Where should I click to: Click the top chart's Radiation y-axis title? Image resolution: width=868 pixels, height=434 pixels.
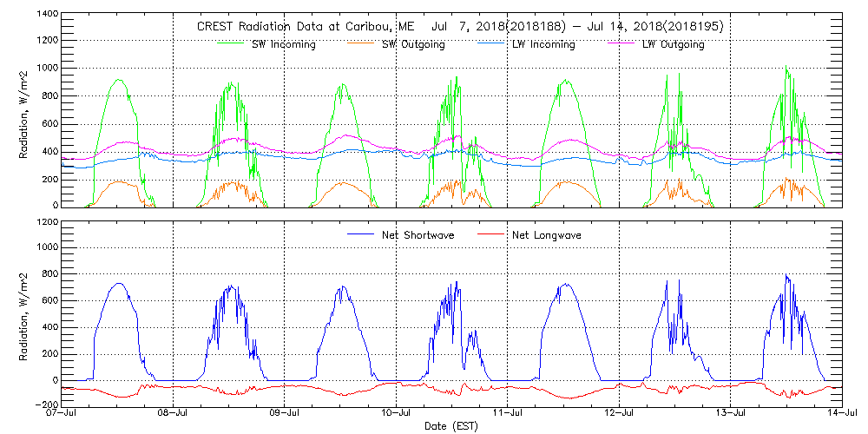coord(25,111)
